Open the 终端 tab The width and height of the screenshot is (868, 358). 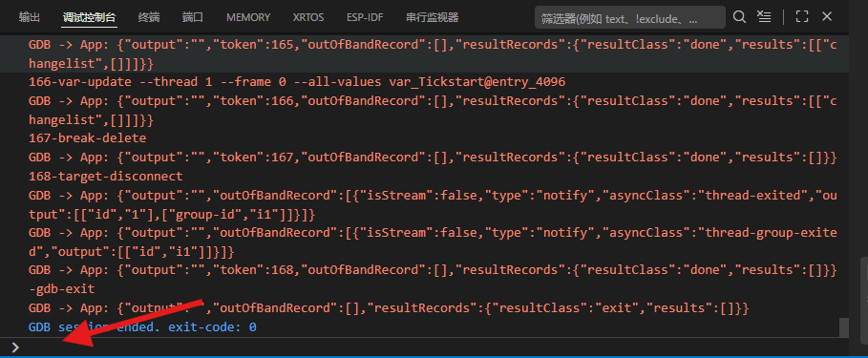(x=149, y=18)
